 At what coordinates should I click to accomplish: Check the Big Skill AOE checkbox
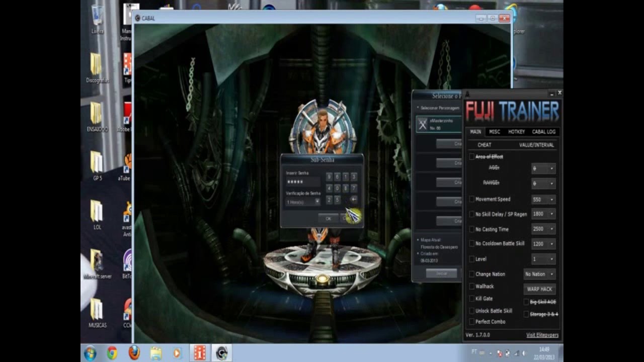[526, 302]
